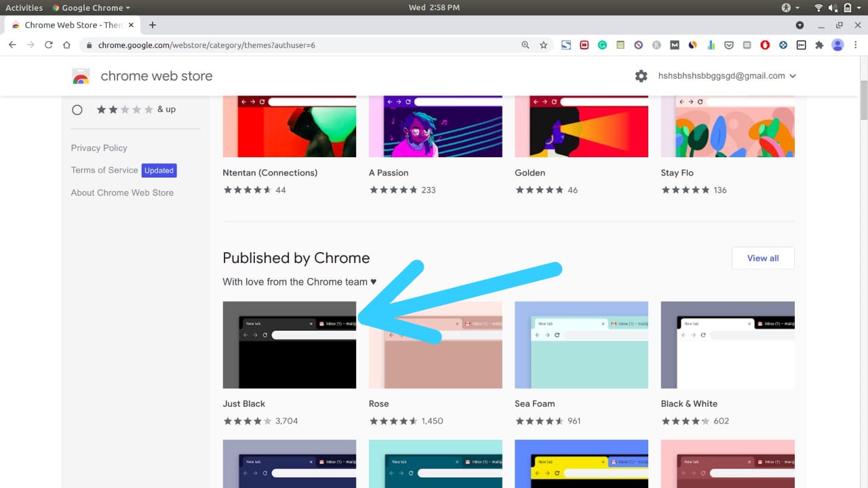Open the Golden theme thumbnail
Image resolution: width=868 pixels, height=488 pixels.
[581, 127]
